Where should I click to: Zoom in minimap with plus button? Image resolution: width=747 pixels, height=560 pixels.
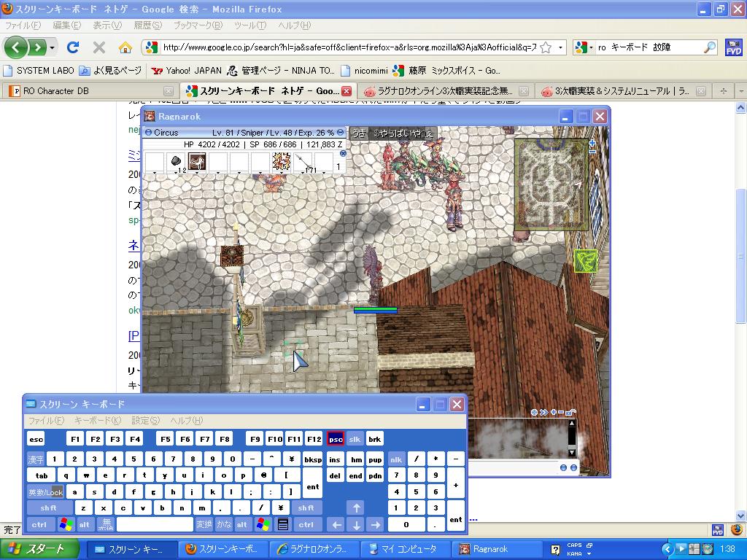[x=592, y=143]
